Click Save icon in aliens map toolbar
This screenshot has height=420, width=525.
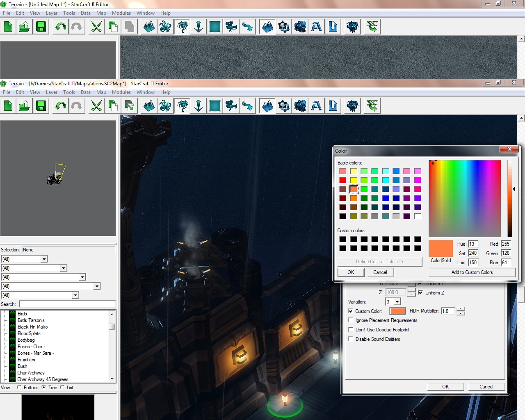tap(41, 106)
